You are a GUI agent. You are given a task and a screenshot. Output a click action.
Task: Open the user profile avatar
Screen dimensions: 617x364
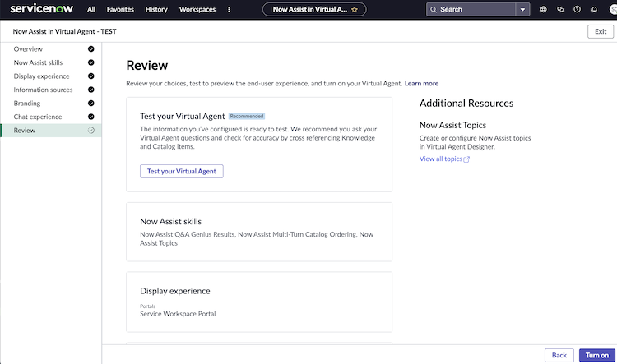click(613, 9)
